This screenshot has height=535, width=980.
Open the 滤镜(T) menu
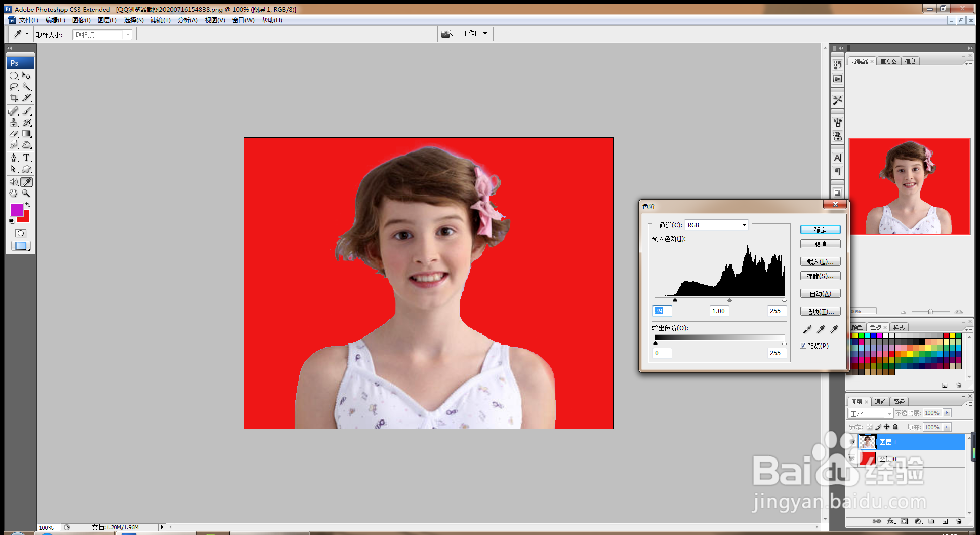pyautogui.click(x=160, y=20)
